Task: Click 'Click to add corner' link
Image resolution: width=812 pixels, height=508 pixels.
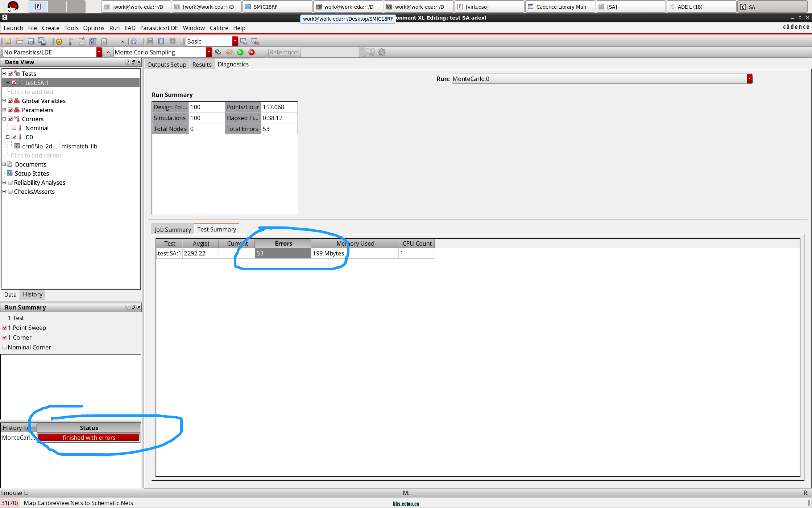Action: tap(36, 155)
